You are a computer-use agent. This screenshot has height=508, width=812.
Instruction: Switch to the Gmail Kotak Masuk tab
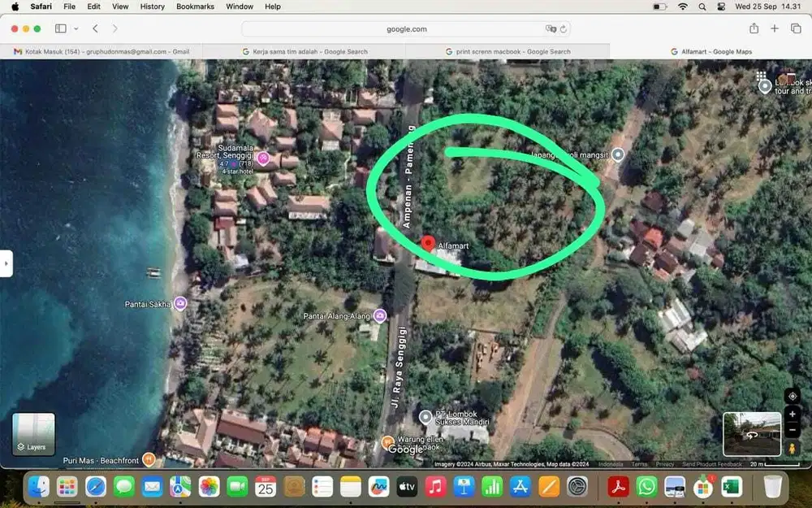coord(101,50)
